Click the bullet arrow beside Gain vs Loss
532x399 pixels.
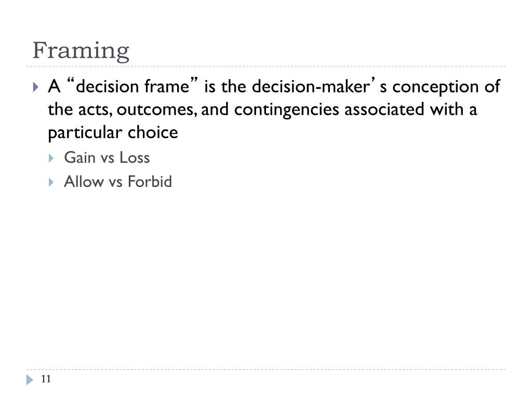(51, 158)
